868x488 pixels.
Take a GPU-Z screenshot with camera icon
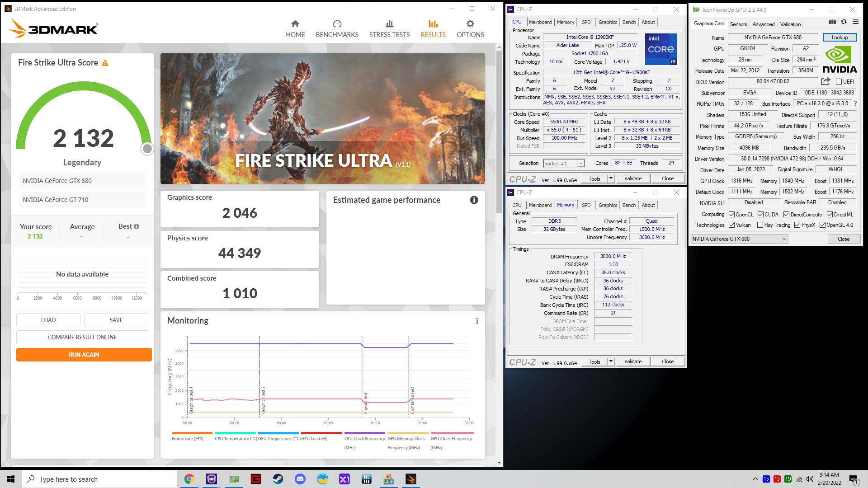(x=832, y=22)
